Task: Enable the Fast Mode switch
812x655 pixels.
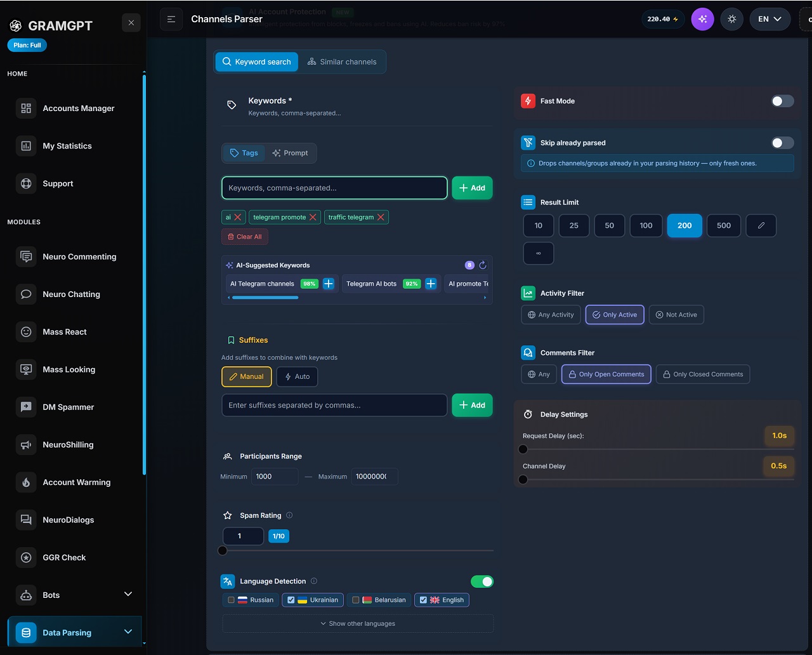Action: (x=782, y=101)
